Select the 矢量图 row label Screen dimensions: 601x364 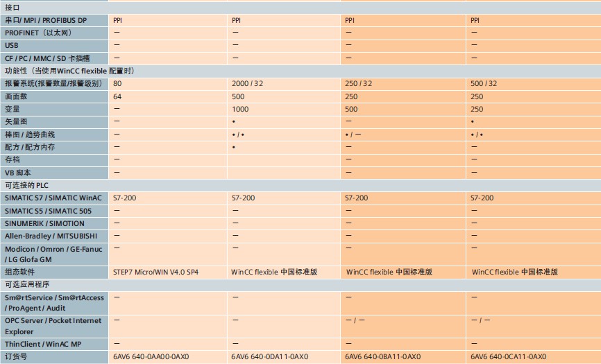click(16, 121)
